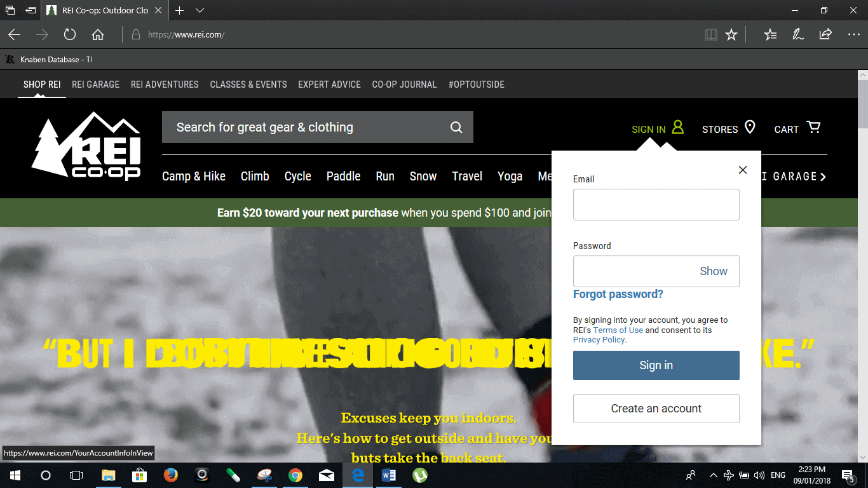The image size is (868, 488).
Task: Open the Terms of Use link
Action: point(618,330)
